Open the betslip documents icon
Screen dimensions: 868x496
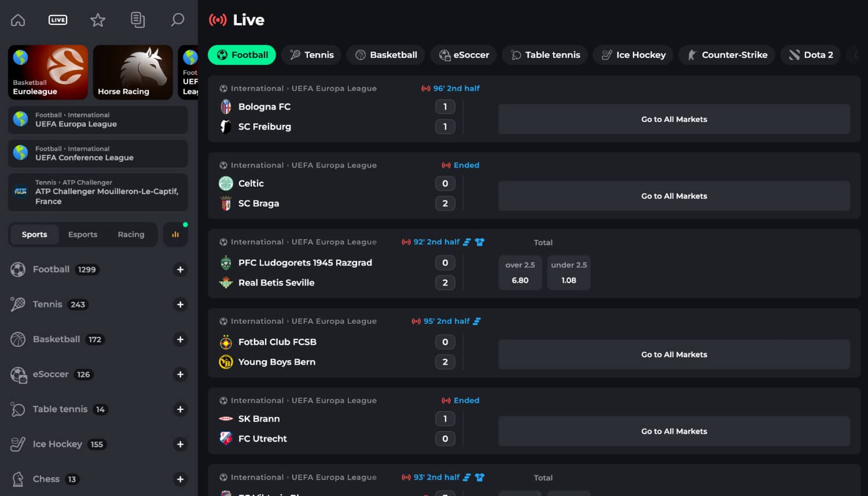tap(138, 19)
